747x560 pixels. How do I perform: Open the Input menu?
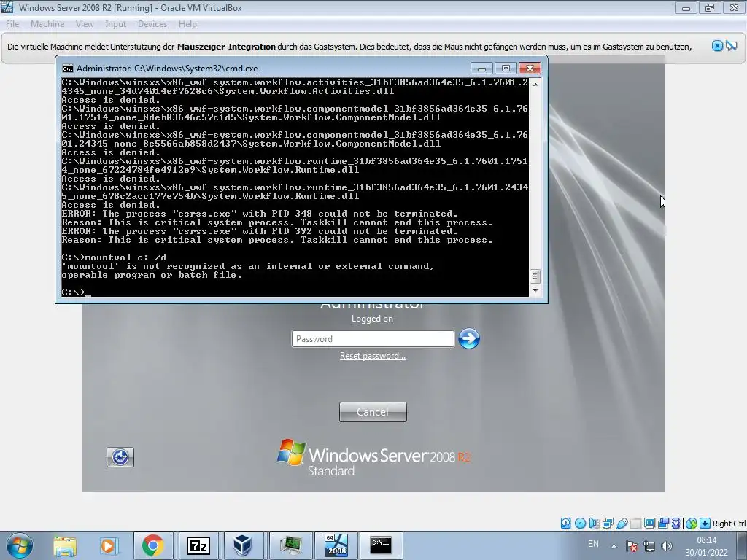pyautogui.click(x=115, y=24)
